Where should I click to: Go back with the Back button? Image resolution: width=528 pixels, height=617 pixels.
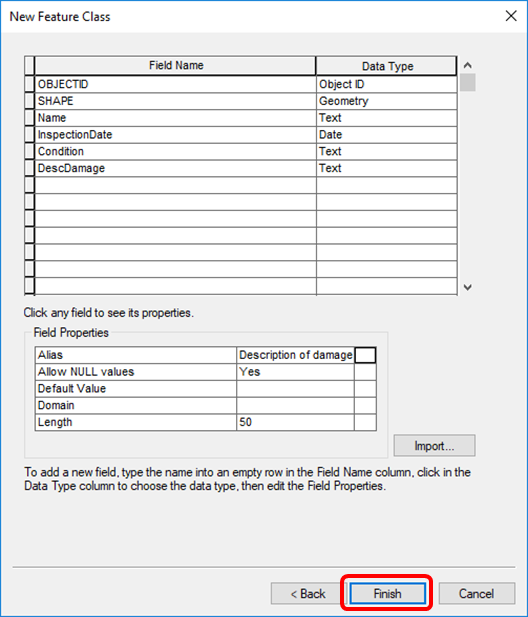307,593
